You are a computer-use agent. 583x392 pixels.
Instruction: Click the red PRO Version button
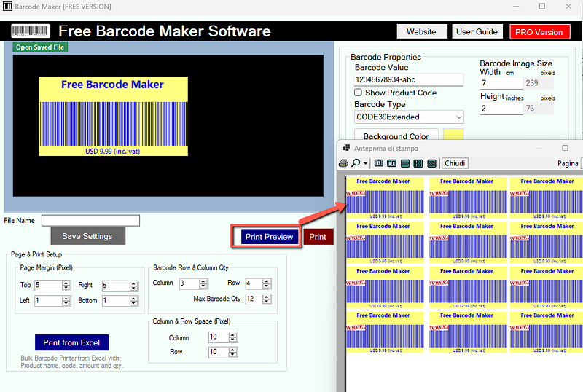pyautogui.click(x=539, y=32)
